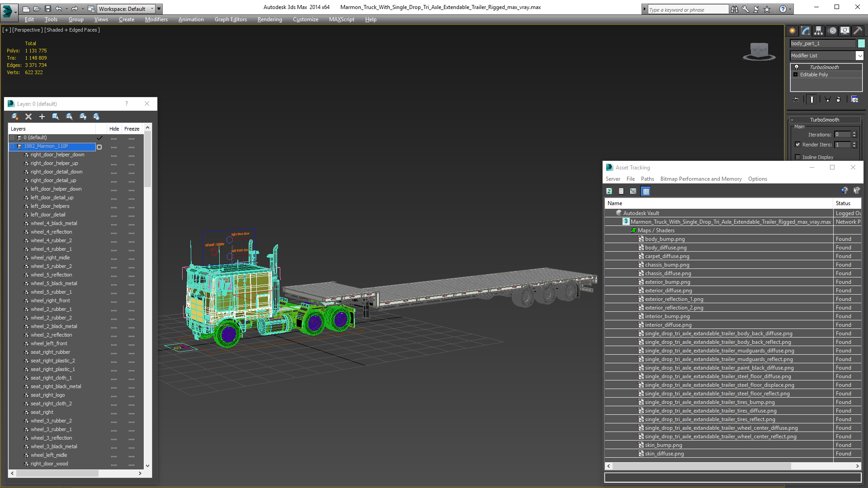
Task: Uncheck the Render Iters checkbox
Action: pyautogui.click(x=797, y=145)
